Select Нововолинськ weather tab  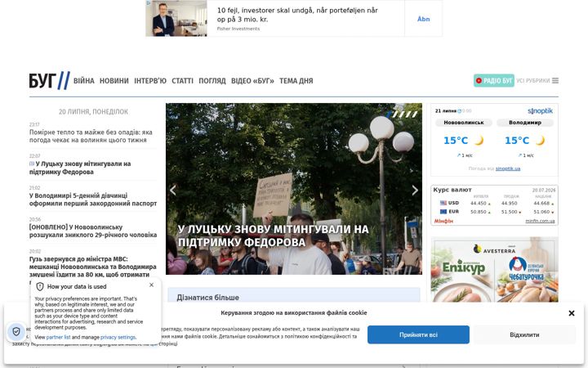click(464, 123)
